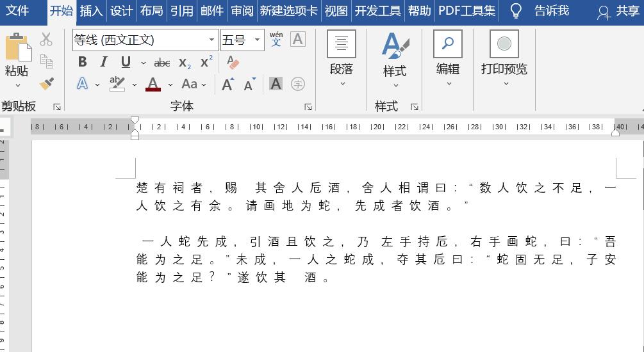The image size is (644, 352).
Task: Open 段落 paragraph group dropdown
Action: tap(342, 58)
